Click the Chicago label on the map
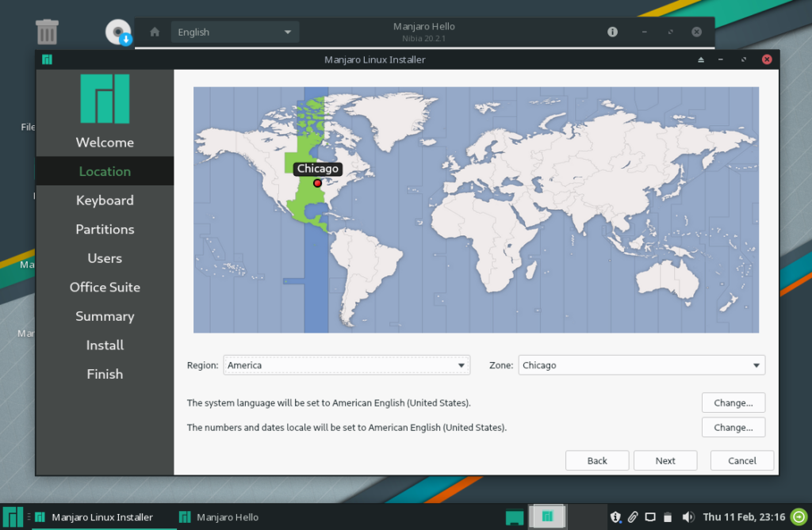 tap(317, 169)
